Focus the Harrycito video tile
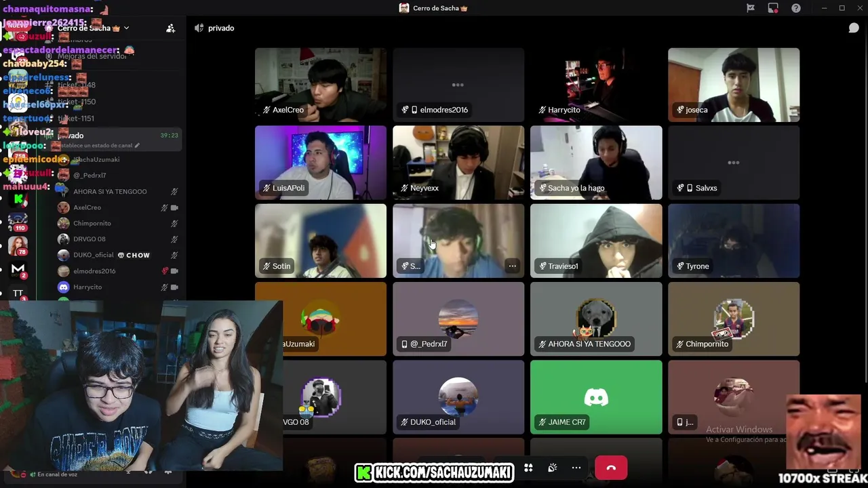The width and height of the screenshot is (868, 488). (596, 85)
